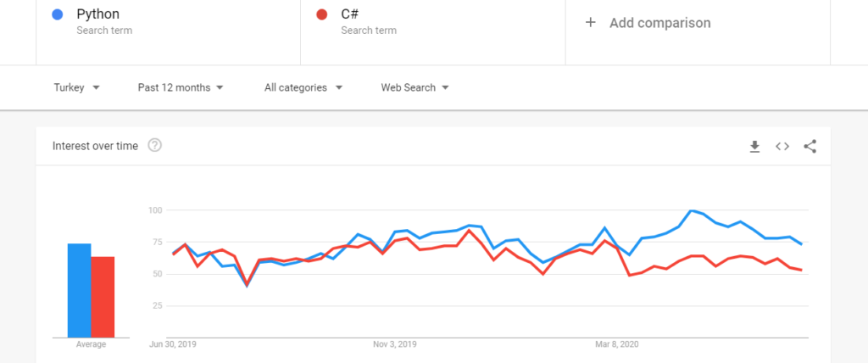Expand the Past 12 months dropdown
The image size is (868, 363).
[180, 87]
